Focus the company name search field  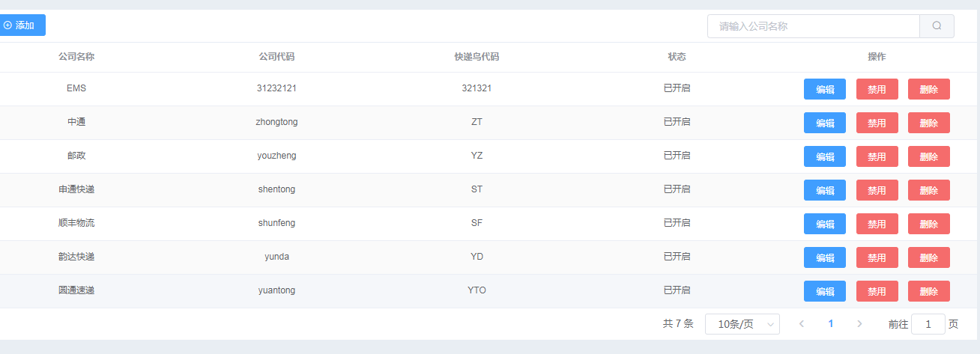tap(814, 26)
